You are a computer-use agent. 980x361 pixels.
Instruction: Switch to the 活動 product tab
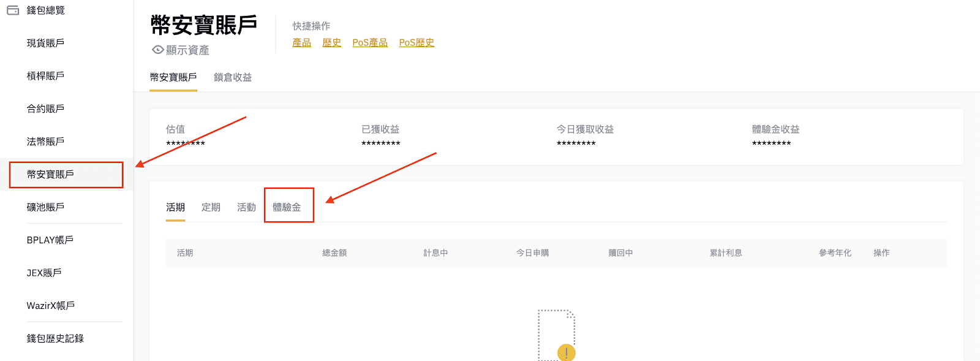pos(246,207)
